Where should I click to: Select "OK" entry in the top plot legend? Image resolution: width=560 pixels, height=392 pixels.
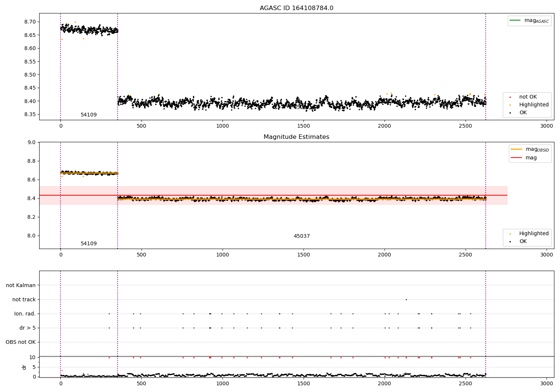523,113
